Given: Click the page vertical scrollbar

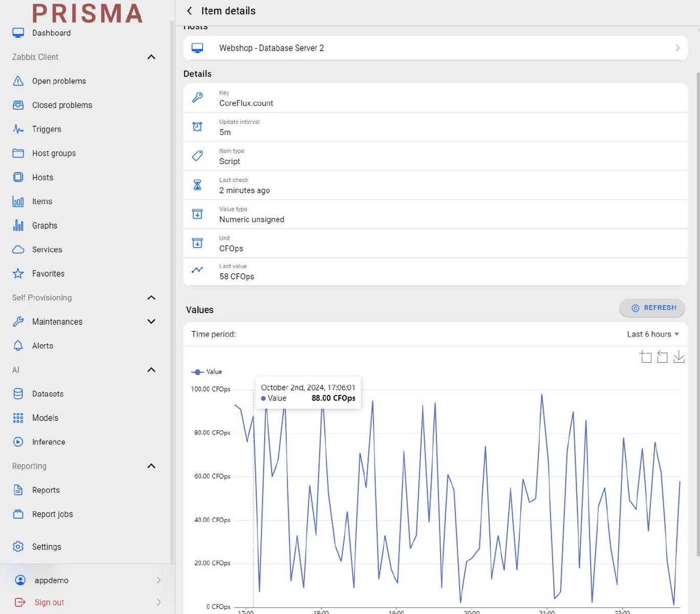Looking at the screenshot, I should tap(697, 307).
